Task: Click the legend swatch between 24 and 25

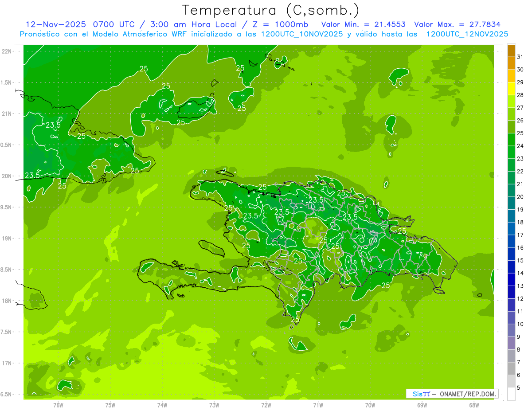Action: pyautogui.click(x=511, y=140)
